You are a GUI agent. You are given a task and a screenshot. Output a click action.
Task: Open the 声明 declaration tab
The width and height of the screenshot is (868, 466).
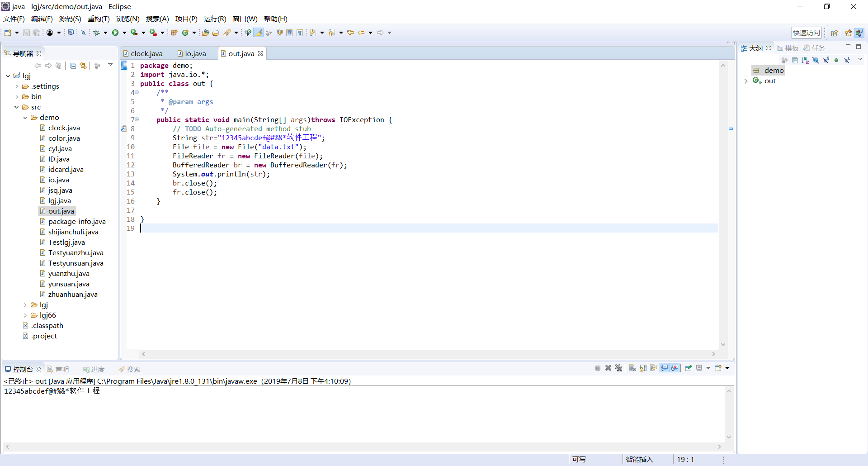(x=61, y=370)
